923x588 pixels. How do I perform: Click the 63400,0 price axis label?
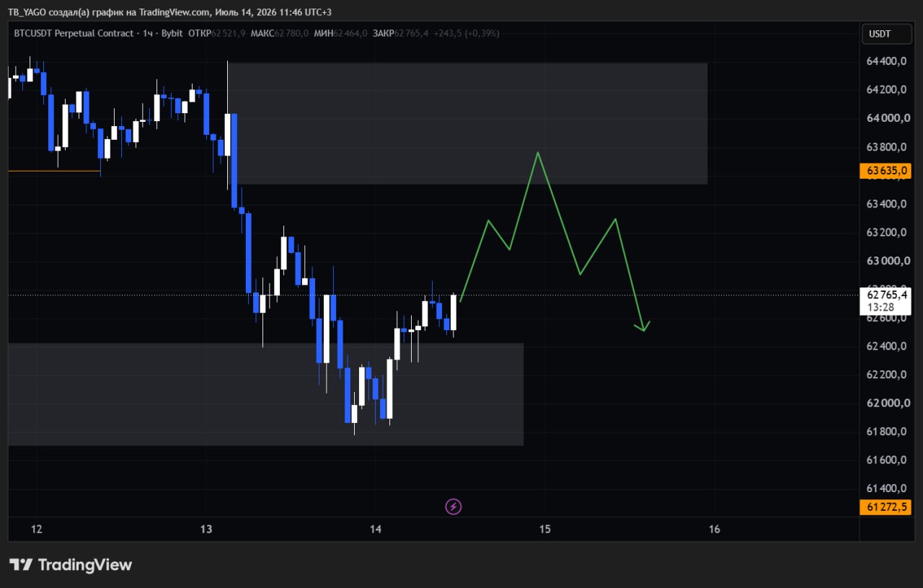click(x=887, y=204)
